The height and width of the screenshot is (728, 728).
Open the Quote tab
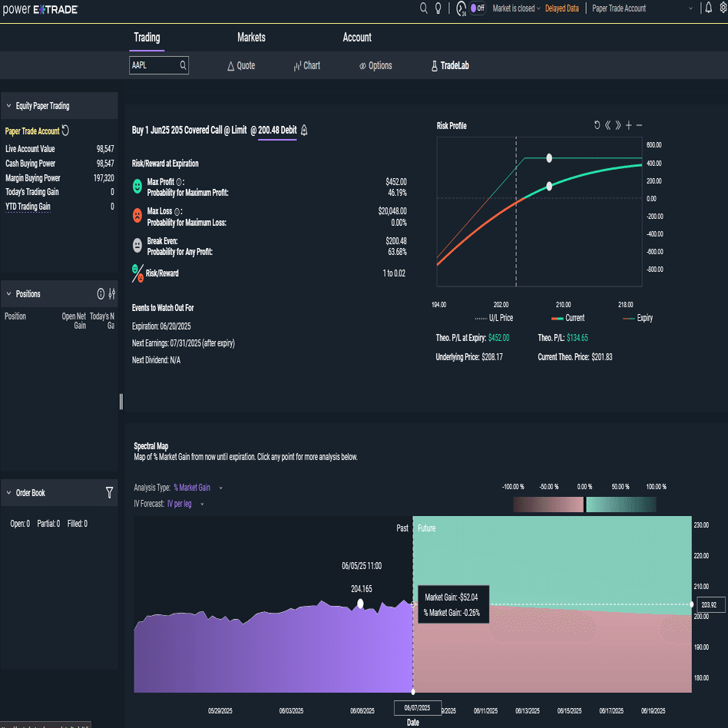pyautogui.click(x=241, y=66)
